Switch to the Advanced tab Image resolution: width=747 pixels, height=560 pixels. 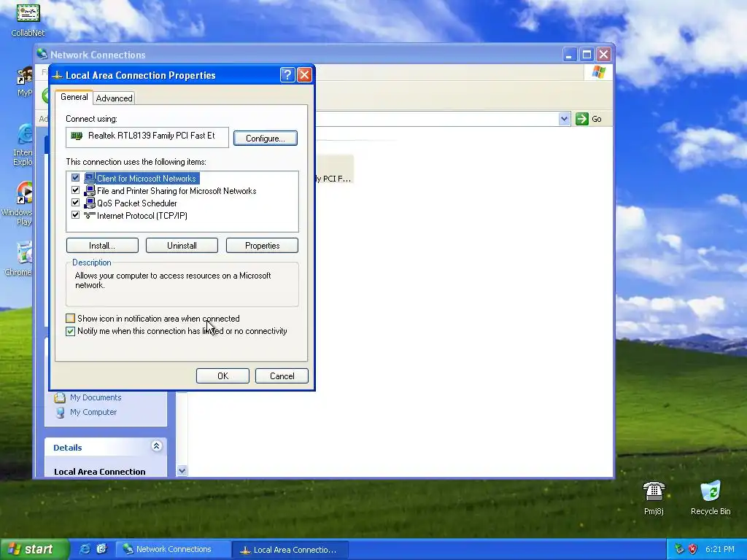(x=115, y=98)
